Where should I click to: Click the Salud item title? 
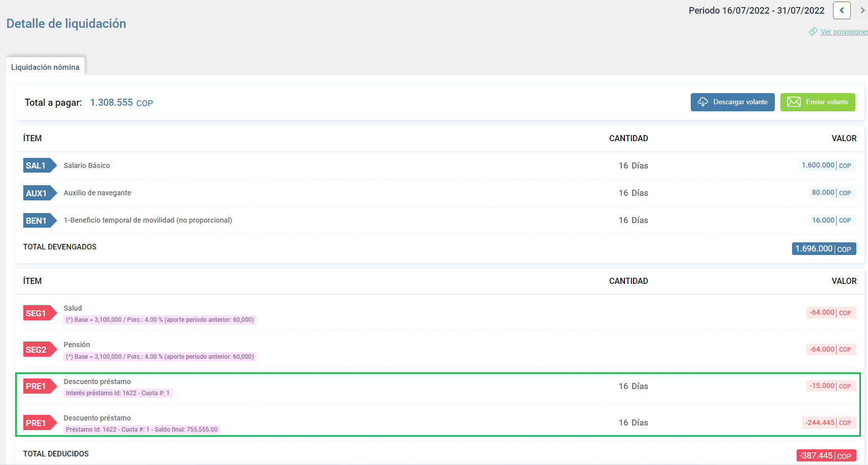[73, 308]
